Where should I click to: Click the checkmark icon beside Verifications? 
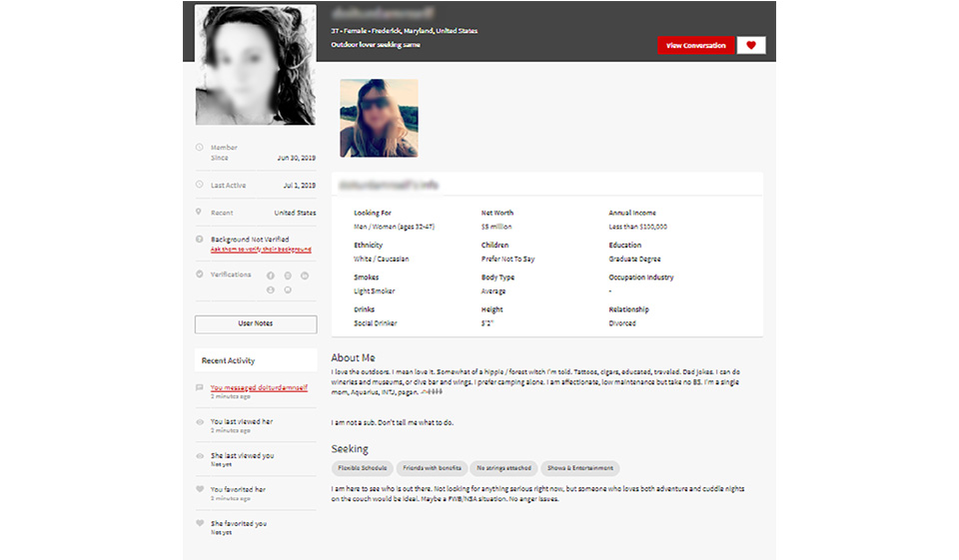click(200, 275)
